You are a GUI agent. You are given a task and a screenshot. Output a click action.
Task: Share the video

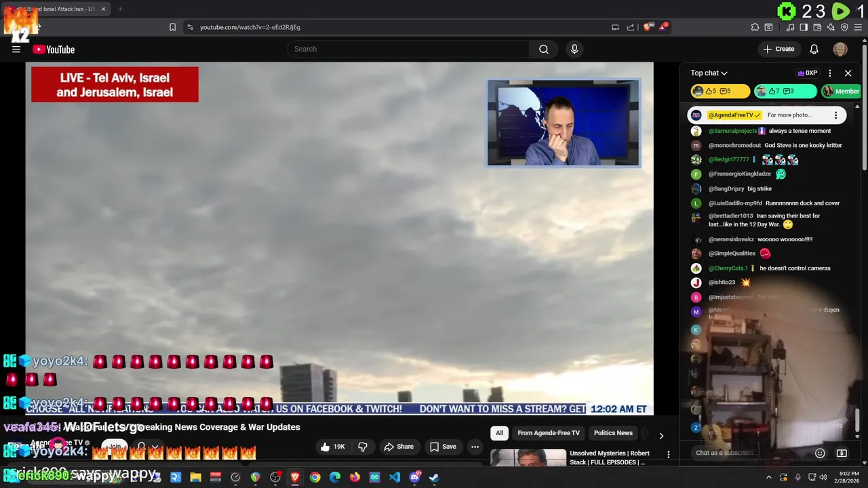(x=399, y=447)
